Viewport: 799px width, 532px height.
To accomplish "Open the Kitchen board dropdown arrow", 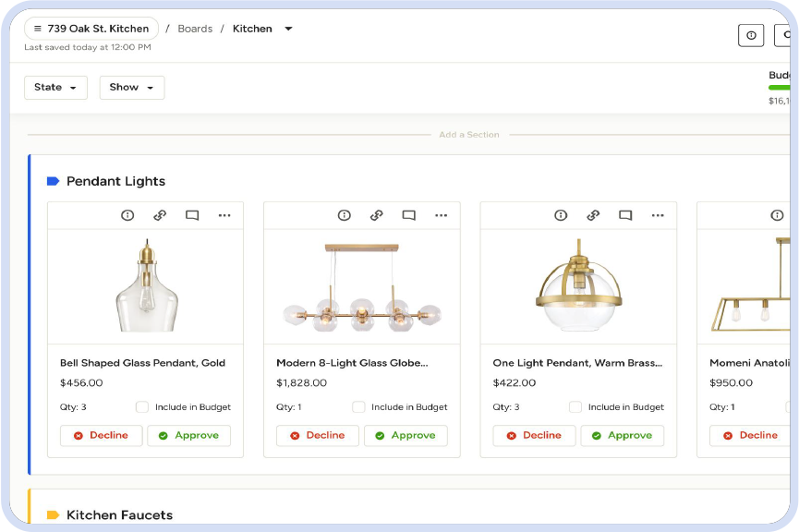I will point(288,29).
